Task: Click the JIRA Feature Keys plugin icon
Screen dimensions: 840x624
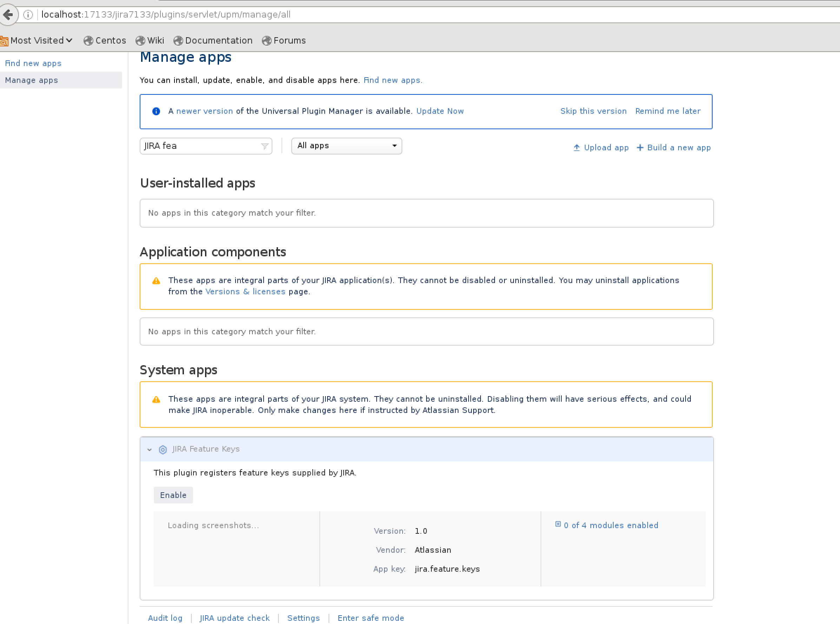Action: point(163,449)
